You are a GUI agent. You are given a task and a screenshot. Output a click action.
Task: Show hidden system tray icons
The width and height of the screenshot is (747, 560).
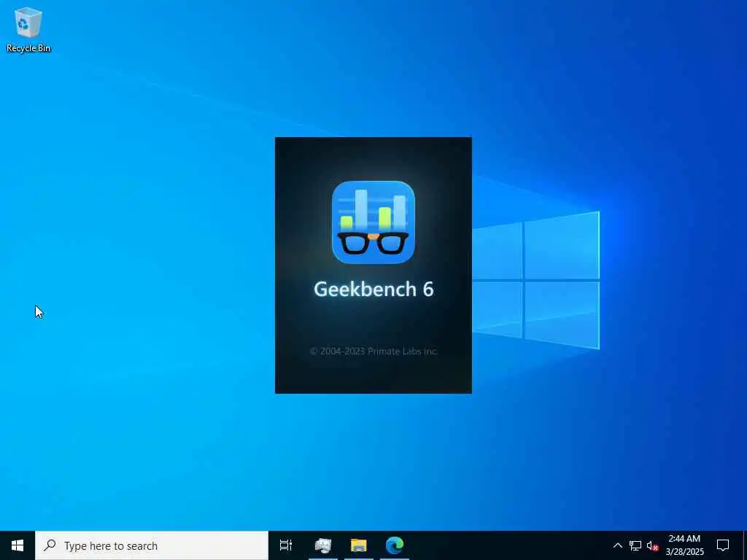coord(617,545)
